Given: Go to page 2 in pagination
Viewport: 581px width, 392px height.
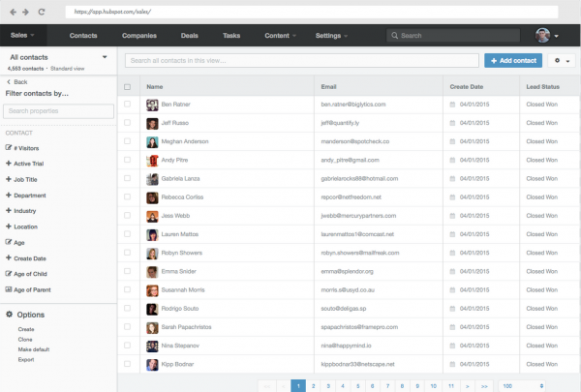Looking at the screenshot, I should click(x=313, y=385).
